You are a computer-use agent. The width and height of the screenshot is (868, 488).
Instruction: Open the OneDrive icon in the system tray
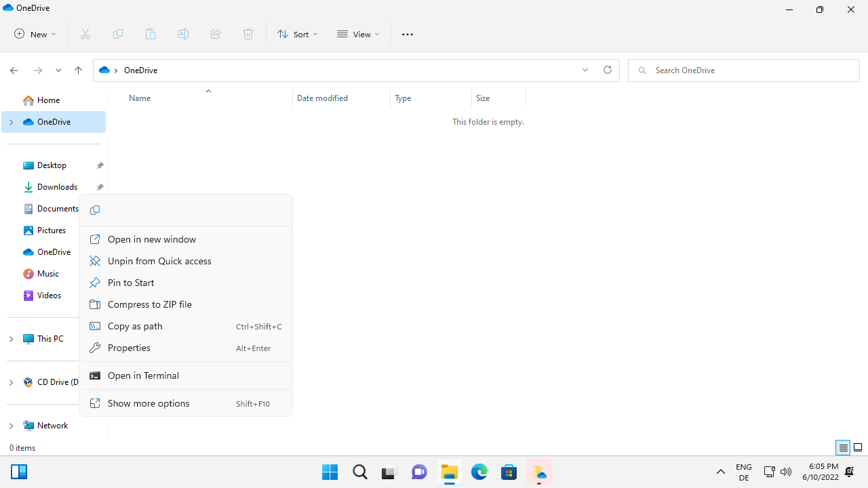pos(539,472)
